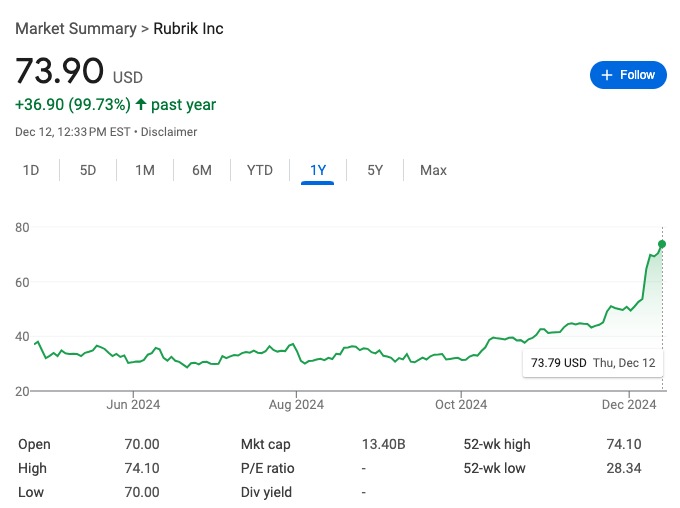Click the plus icon in Follow button
Viewport: 680px width, 508px height.
click(607, 75)
